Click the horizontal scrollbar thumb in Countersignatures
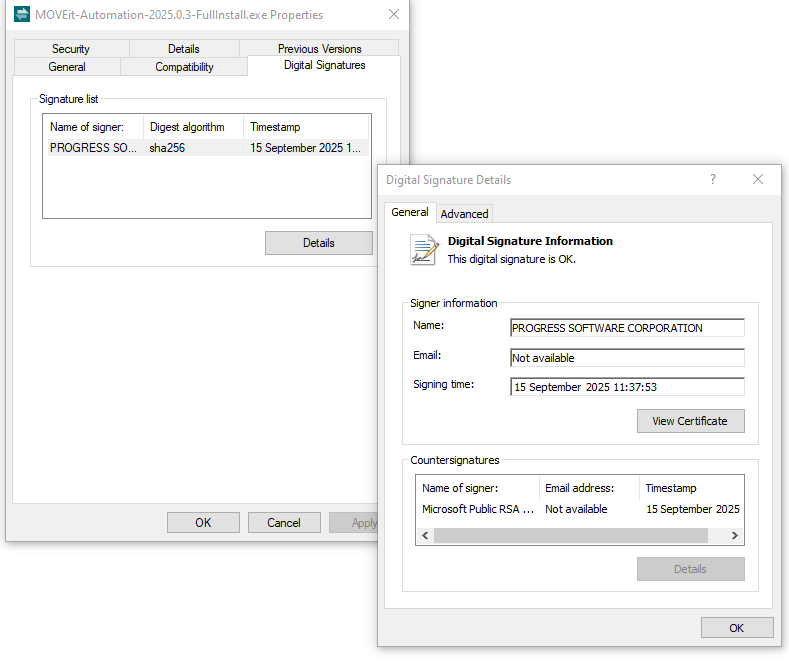789x665 pixels. click(x=571, y=535)
